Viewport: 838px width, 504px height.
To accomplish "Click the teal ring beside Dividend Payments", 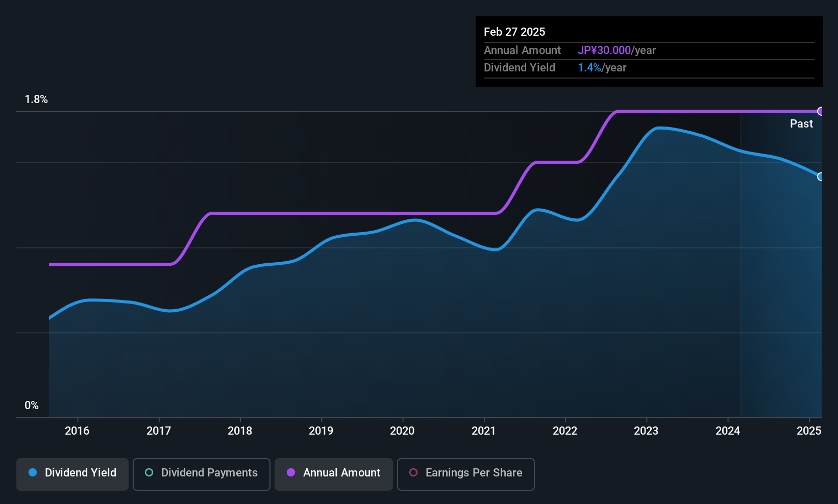I will click(x=149, y=473).
